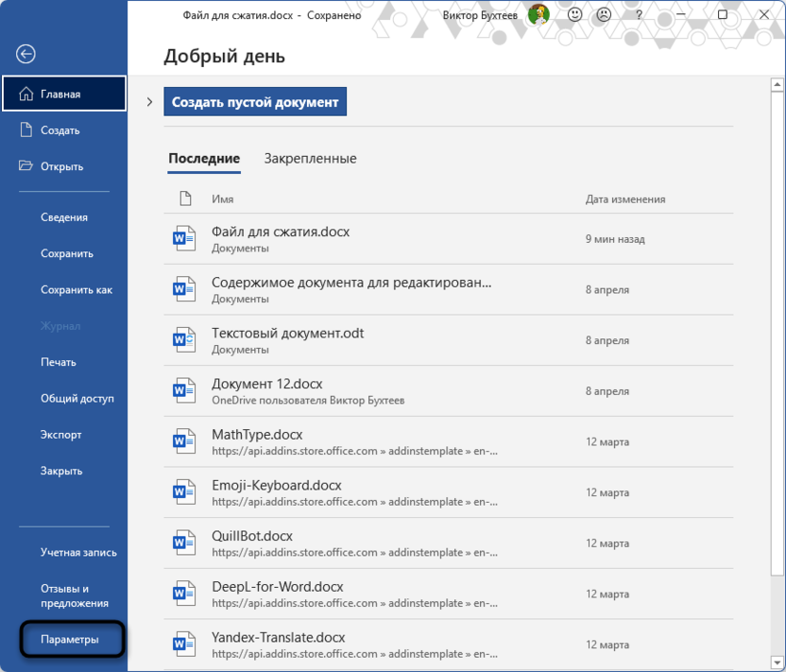The width and height of the screenshot is (786, 672).
Task: Click the icon next to Текстовый документ.odt
Action: pyautogui.click(x=183, y=340)
